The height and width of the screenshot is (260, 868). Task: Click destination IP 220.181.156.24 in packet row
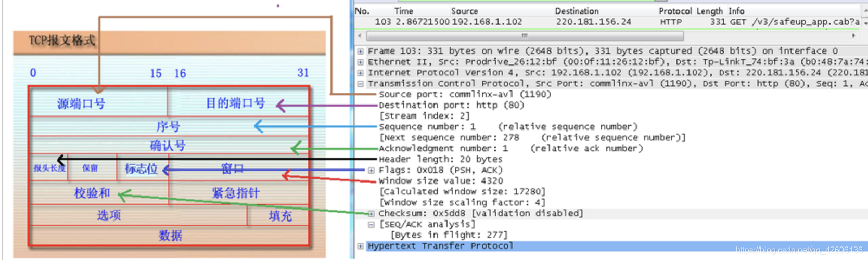tap(593, 22)
